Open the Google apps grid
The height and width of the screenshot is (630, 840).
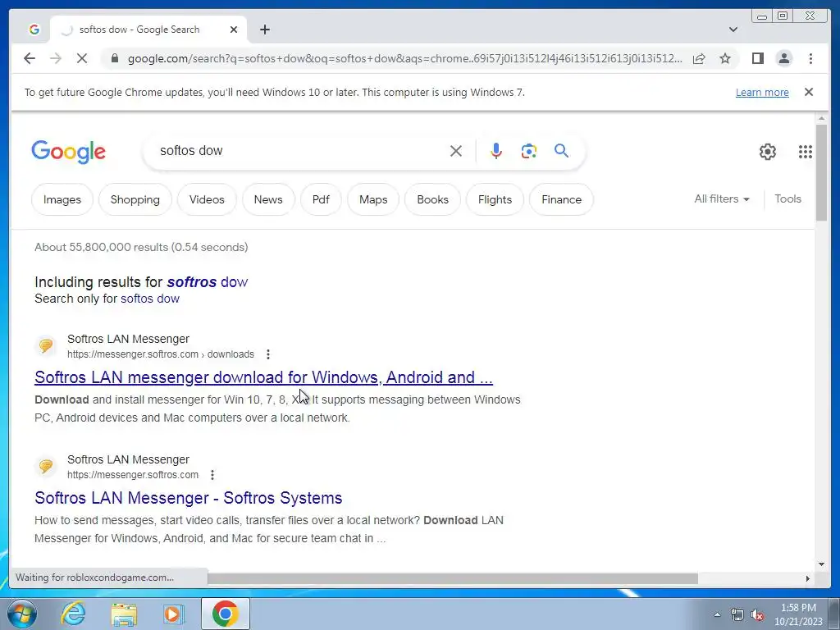point(806,152)
